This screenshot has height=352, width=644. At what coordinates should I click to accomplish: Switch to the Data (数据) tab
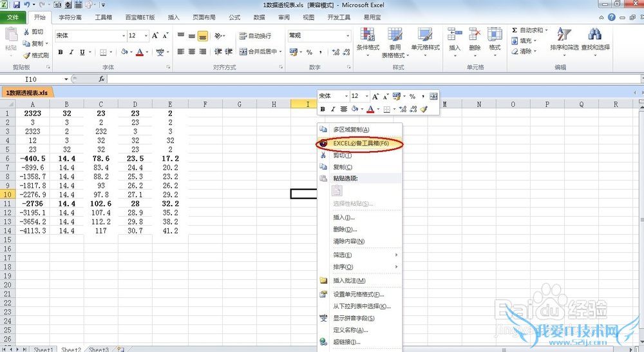[259, 17]
